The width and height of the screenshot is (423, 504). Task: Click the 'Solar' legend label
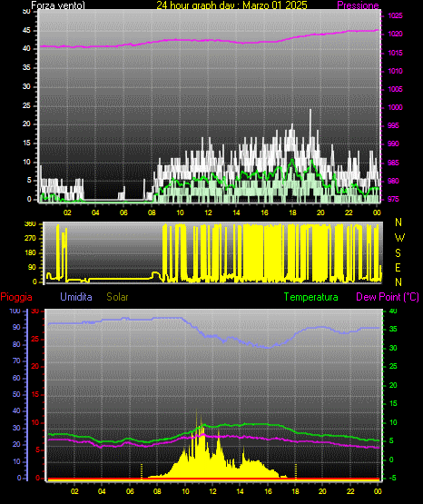117,297
